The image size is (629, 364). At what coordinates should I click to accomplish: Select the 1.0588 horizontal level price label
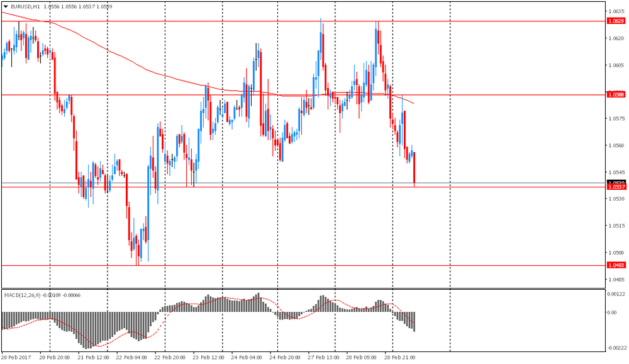coord(616,94)
